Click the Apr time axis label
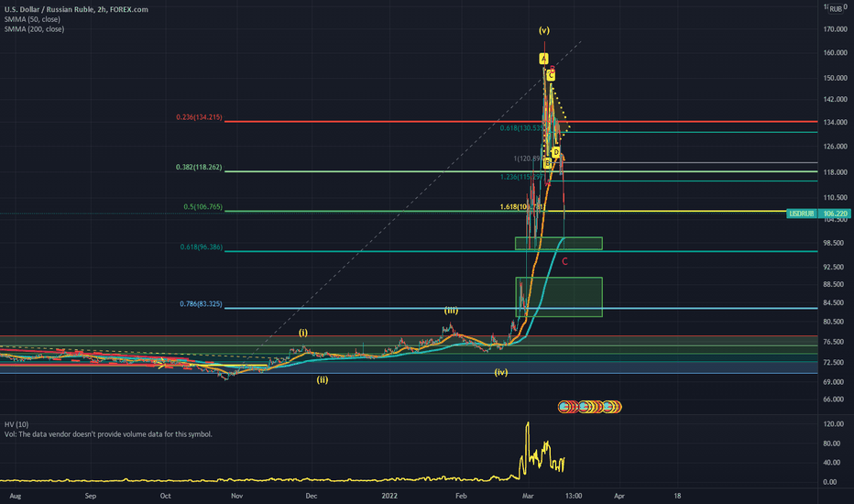This screenshot has width=854, height=504. [x=619, y=496]
